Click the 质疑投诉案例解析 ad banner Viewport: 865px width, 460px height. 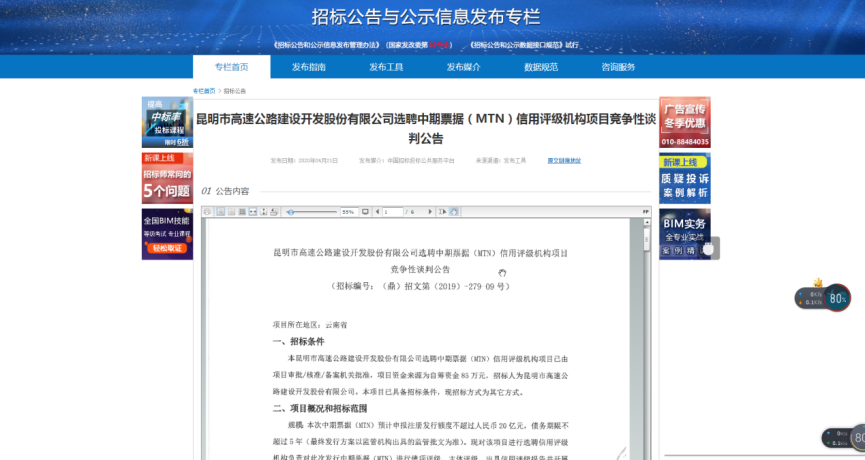(x=685, y=178)
